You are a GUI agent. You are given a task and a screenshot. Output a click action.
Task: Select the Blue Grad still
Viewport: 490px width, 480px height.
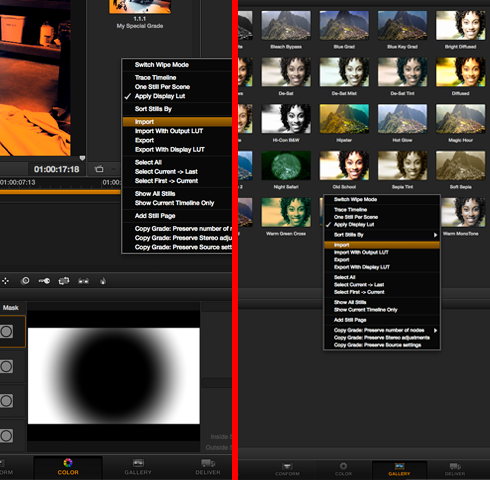(344, 25)
